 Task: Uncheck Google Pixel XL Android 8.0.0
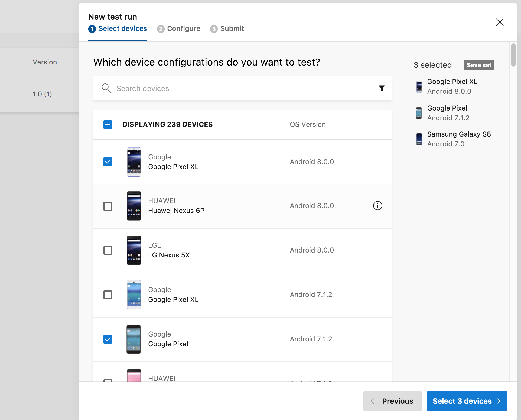(108, 162)
